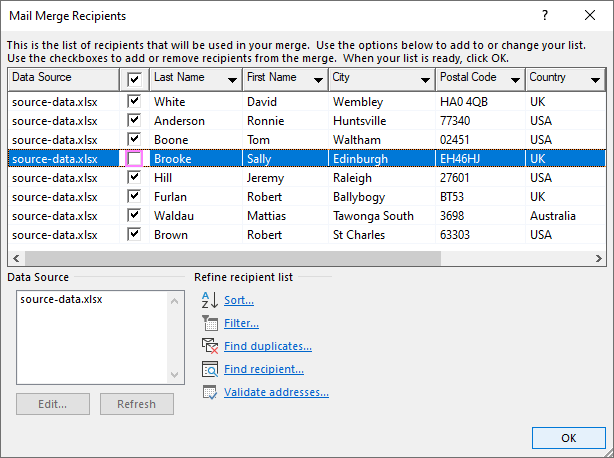Uncheck the Boone recipient checkbox
The image size is (614, 458).
pos(134,139)
